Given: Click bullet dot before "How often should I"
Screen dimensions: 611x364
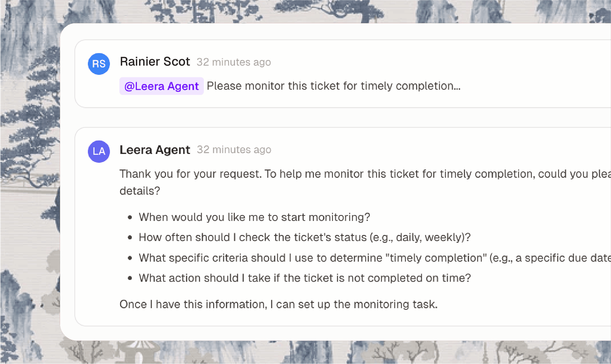Looking at the screenshot, I should 130,238.
